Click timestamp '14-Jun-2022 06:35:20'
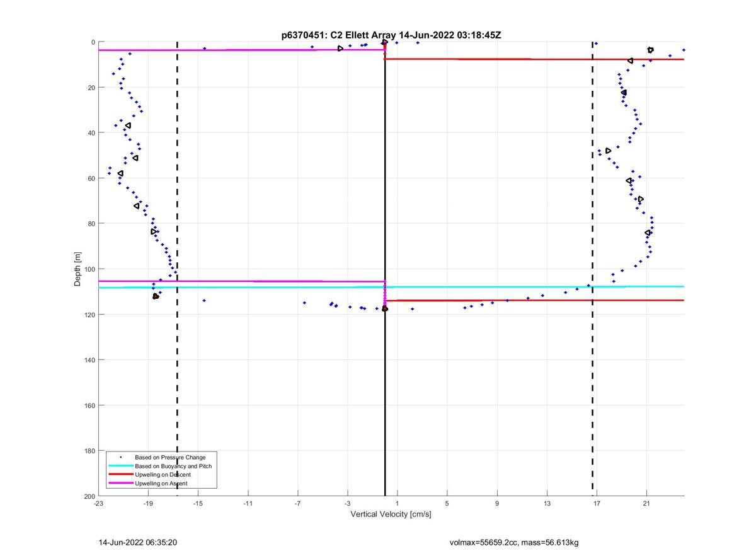 point(137,542)
